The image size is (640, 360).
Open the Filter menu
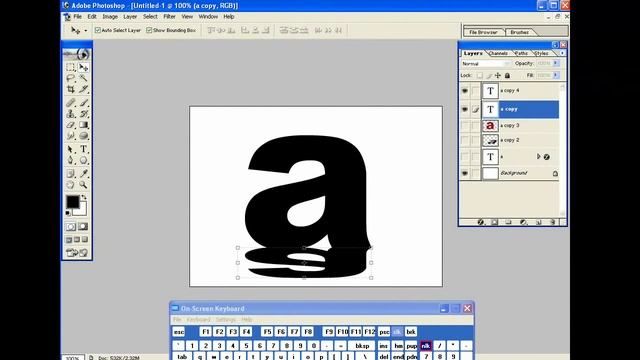pos(169,17)
